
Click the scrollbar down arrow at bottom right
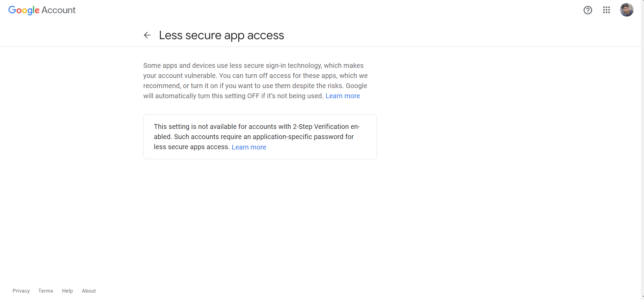643,297
